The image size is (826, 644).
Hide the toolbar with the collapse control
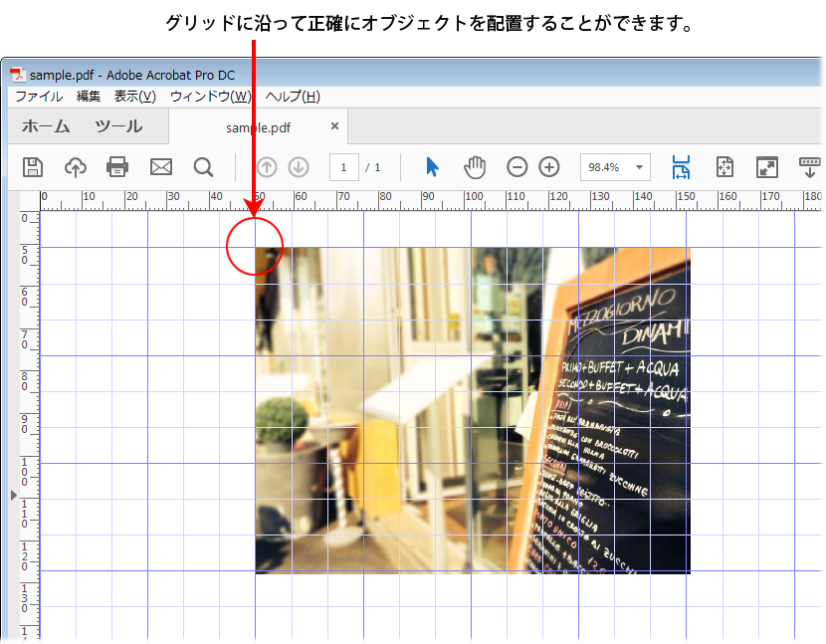[x=809, y=166]
